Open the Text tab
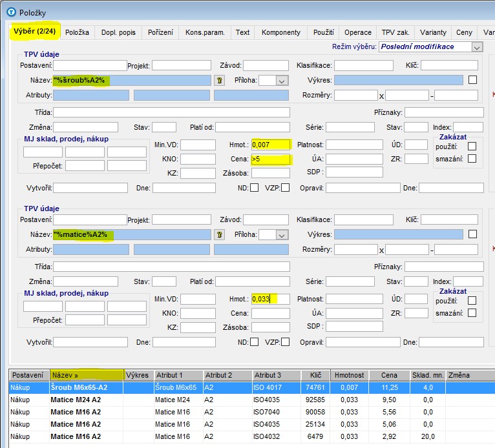 pos(242,32)
